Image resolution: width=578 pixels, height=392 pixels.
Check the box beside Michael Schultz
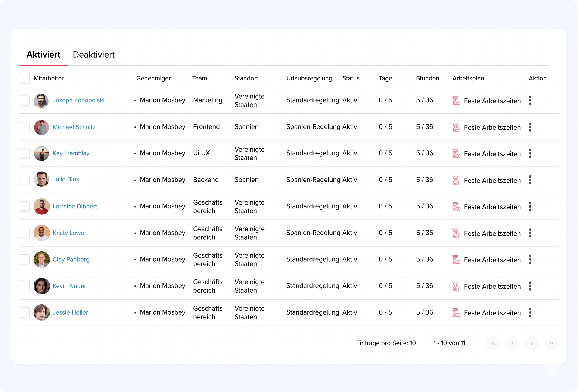click(x=24, y=127)
